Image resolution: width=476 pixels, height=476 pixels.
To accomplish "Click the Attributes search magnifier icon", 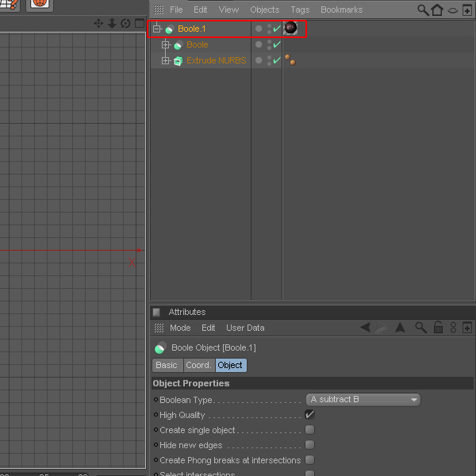I will [x=420, y=328].
